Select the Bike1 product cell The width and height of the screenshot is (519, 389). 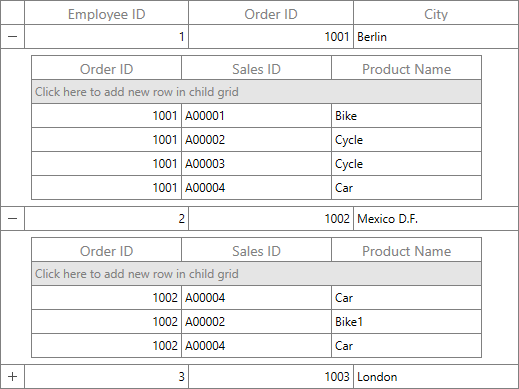pos(406,322)
